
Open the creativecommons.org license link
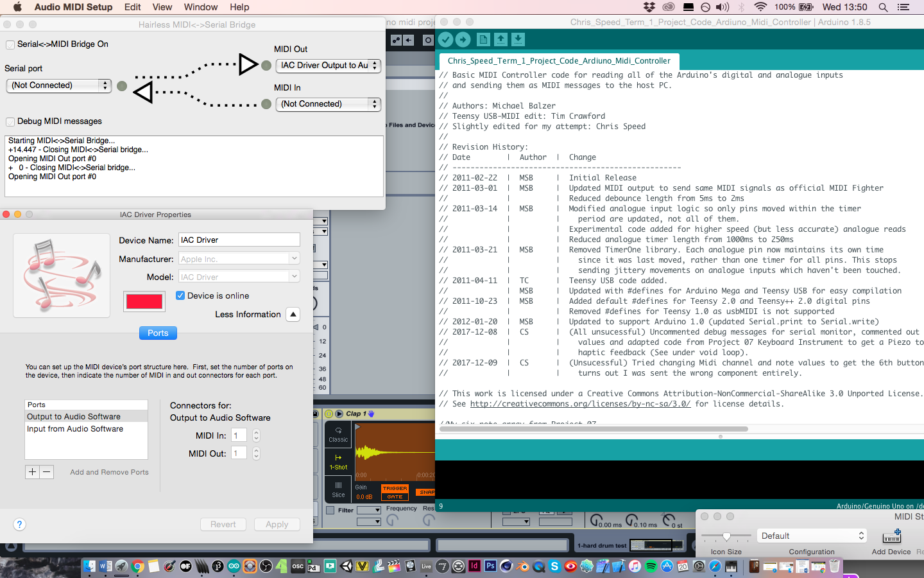[x=580, y=404]
